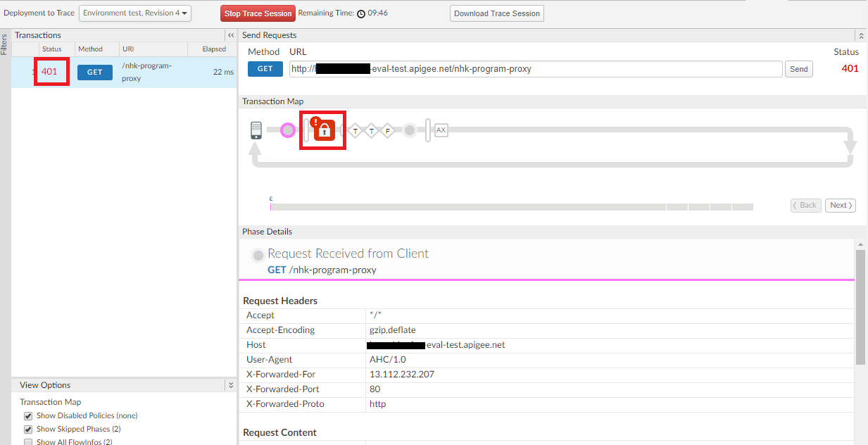Select the F condition diamond in the flow
The height and width of the screenshot is (445, 868).
[x=388, y=130]
